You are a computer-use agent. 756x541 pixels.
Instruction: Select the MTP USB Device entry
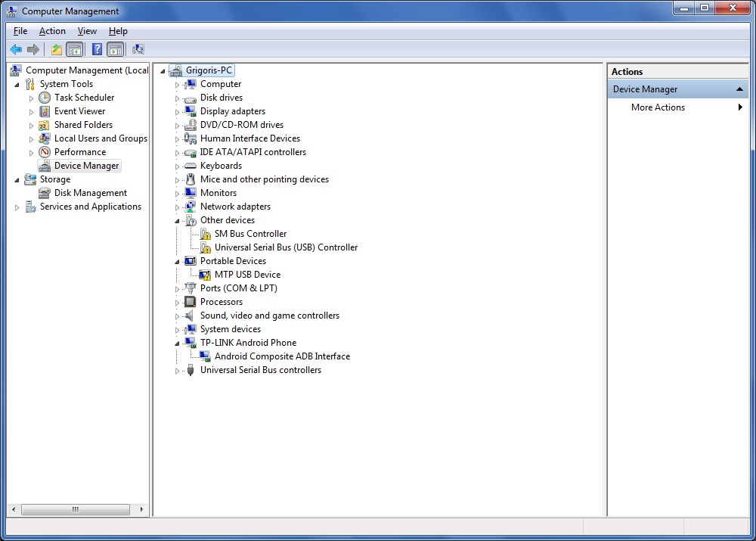[x=247, y=275]
